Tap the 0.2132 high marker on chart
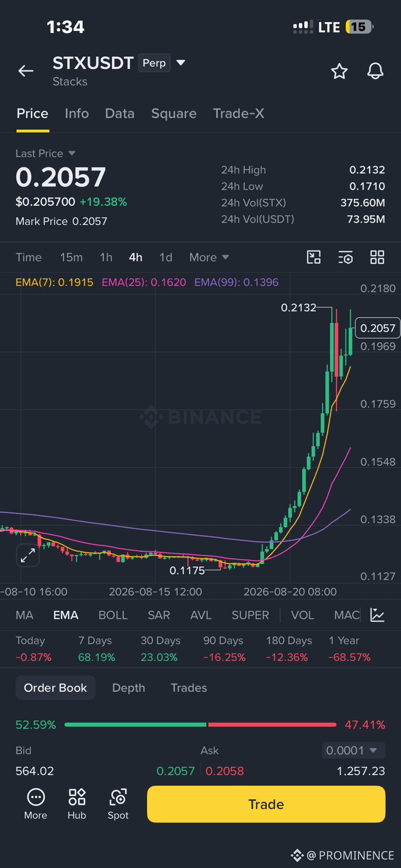401x868 pixels. 298,308
